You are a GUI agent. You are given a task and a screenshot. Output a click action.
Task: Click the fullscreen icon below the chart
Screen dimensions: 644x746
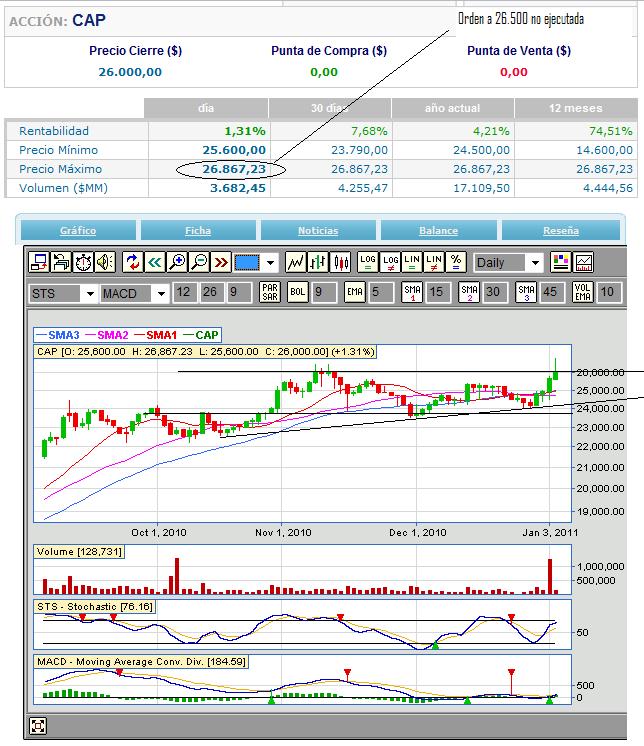point(38,726)
